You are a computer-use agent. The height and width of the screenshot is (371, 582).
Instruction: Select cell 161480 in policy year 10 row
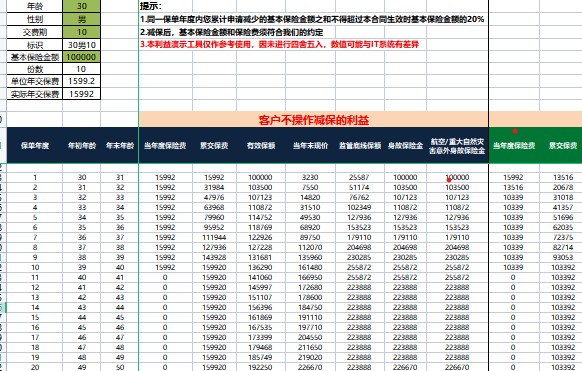click(310, 267)
